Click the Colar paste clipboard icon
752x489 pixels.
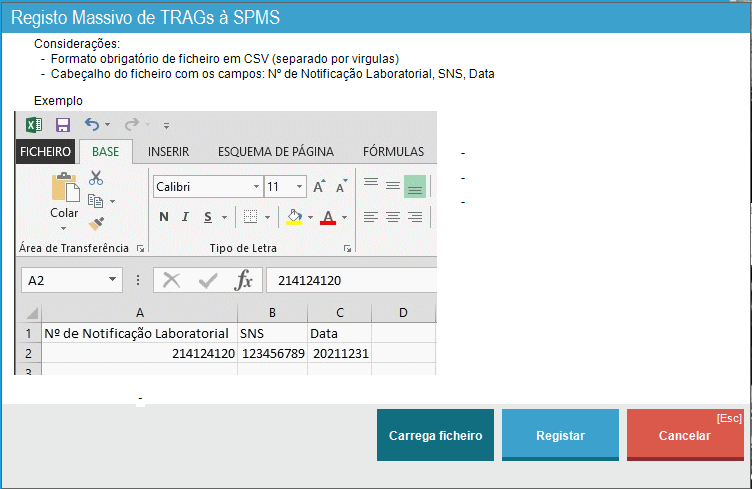tap(64, 187)
